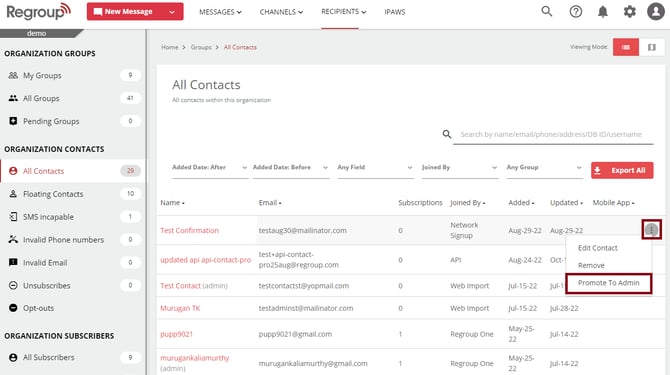Open the notifications bell

pyautogui.click(x=602, y=12)
